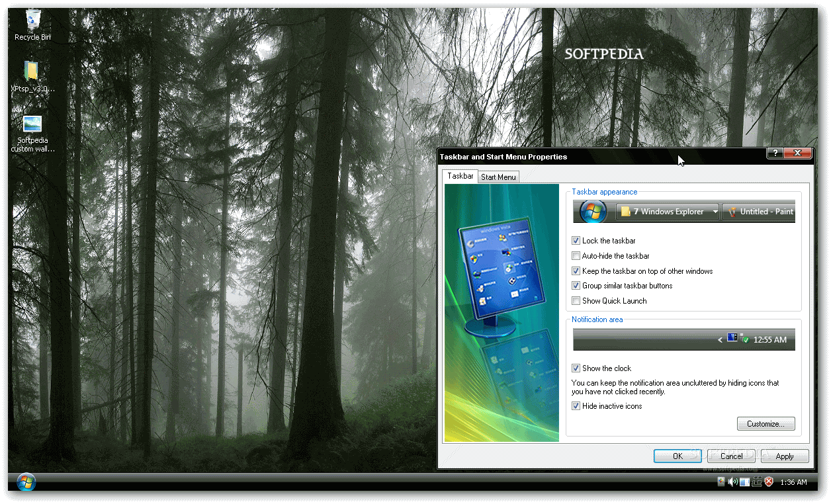
Task: Click the blue window tray icon beside the speaker
Action: pos(745,482)
